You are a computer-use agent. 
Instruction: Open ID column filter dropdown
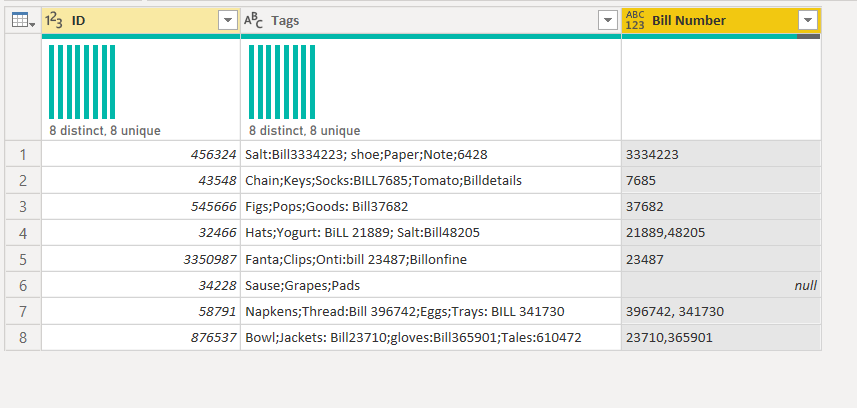pyautogui.click(x=227, y=21)
